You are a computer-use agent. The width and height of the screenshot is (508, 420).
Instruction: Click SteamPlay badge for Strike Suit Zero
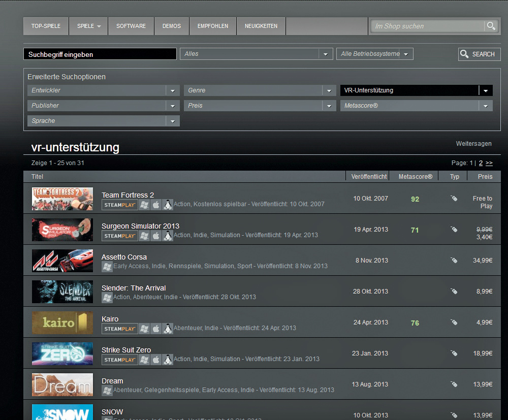pyautogui.click(x=119, y=360)
